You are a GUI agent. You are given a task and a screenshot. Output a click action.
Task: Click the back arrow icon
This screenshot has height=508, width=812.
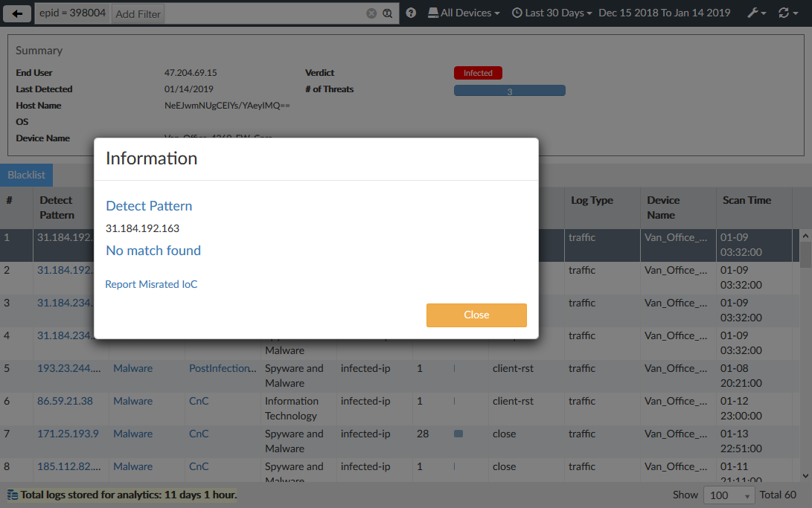(x=16, y=13)
